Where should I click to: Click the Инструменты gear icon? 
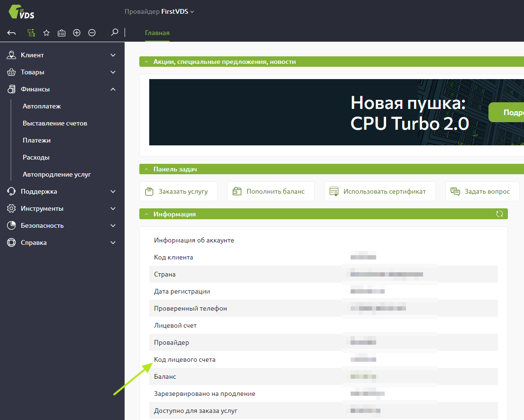point(11,208)
